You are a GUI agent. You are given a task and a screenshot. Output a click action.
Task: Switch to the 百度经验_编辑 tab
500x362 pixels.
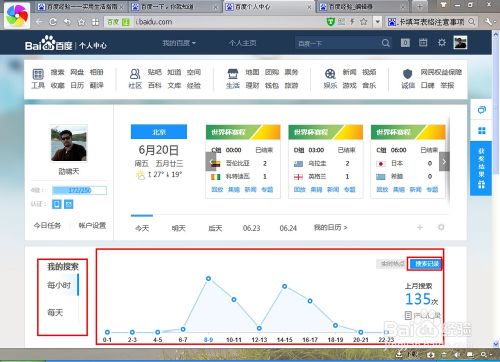point(363,7)
